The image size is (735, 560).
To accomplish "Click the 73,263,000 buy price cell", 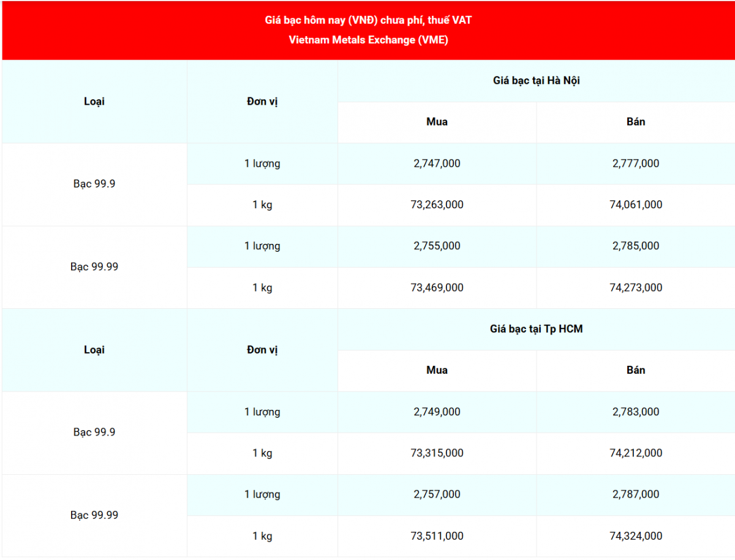I will point(437,205).
